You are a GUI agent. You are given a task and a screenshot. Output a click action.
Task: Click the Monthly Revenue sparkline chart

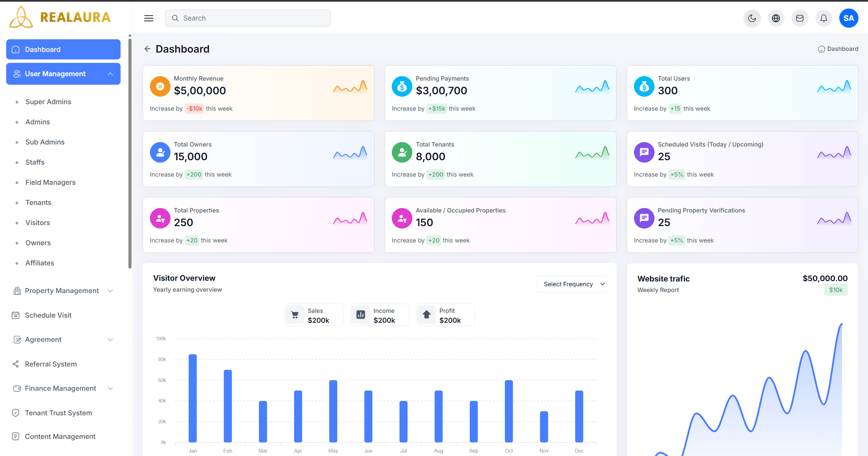[350, 87]
